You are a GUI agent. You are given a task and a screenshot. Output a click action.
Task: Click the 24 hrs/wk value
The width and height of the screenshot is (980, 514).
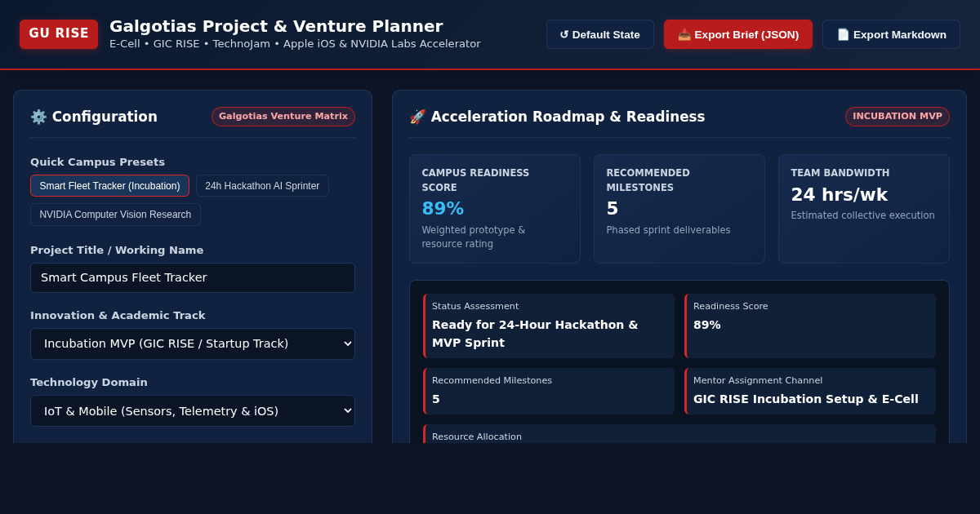[x=839, y=195]
